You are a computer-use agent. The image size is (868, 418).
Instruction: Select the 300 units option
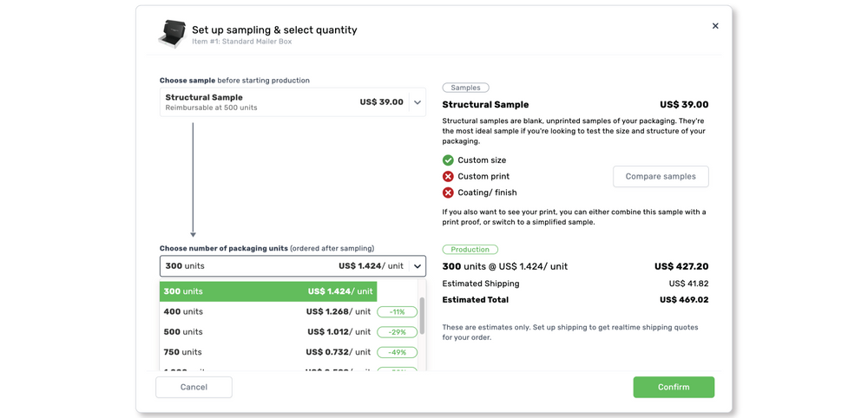click(x=268, y=291)
